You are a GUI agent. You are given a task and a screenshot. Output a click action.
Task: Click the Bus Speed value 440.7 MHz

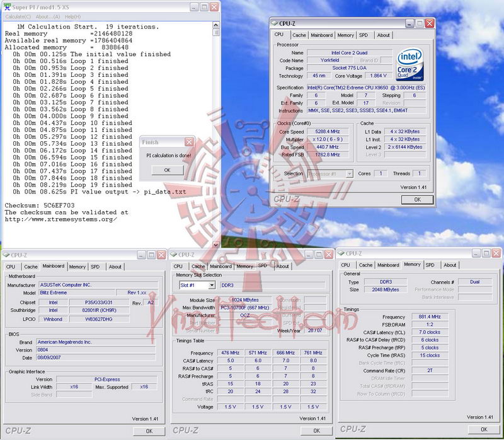(328, 147)
